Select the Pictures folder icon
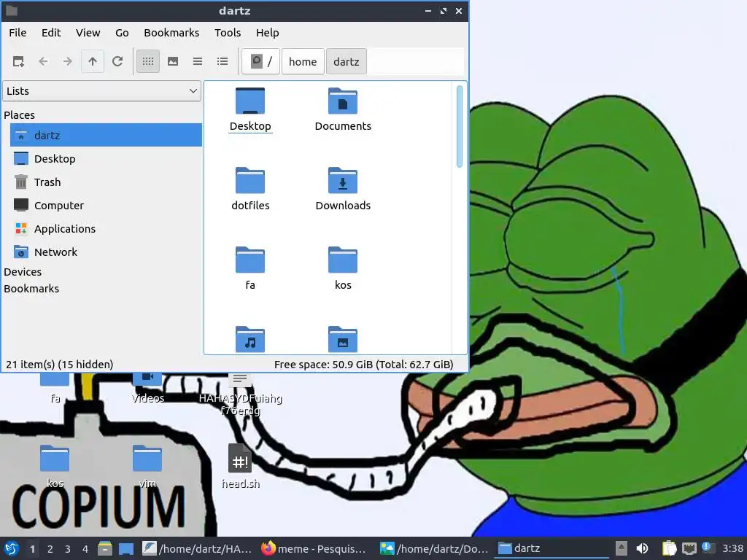Screen dimensions: 747x560 (343, 339)
